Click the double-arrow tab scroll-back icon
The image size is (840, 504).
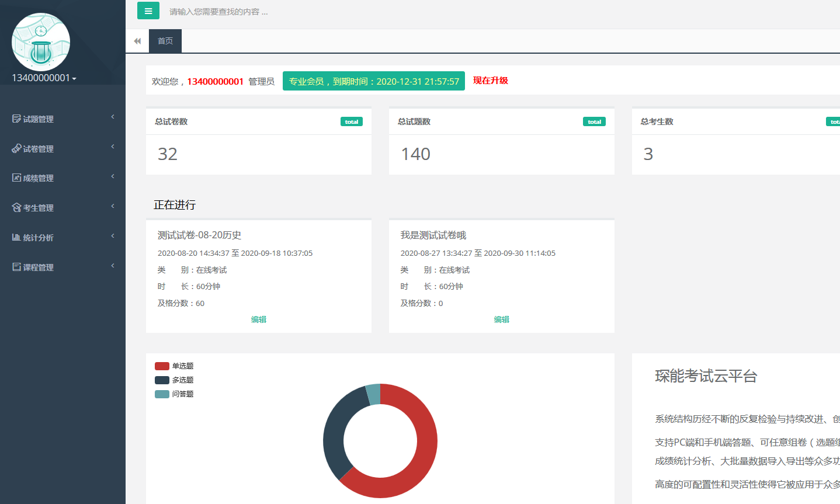[137, 41]
